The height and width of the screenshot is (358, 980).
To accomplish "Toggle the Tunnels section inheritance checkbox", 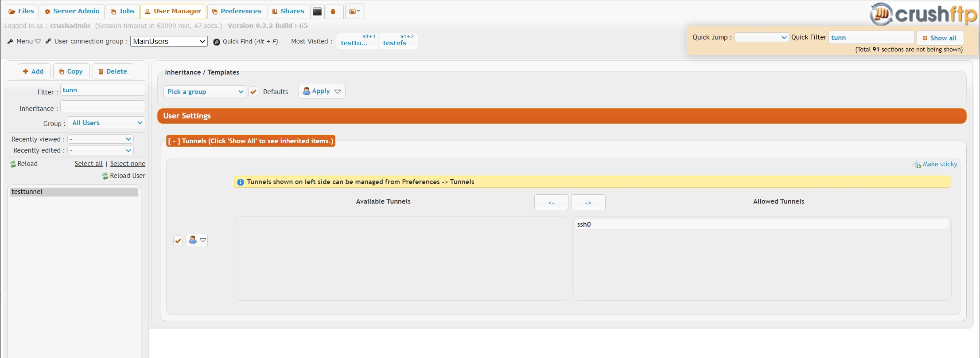I will point(178,240).
